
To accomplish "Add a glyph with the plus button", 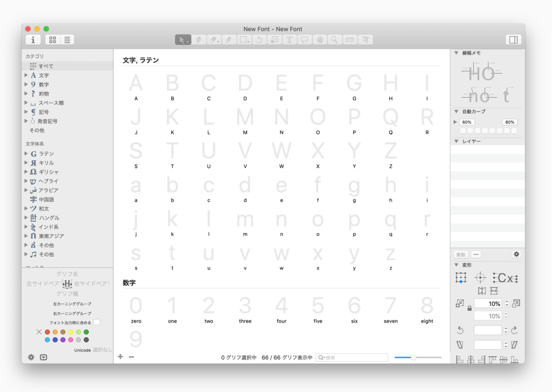I will [x=120, y=357].
